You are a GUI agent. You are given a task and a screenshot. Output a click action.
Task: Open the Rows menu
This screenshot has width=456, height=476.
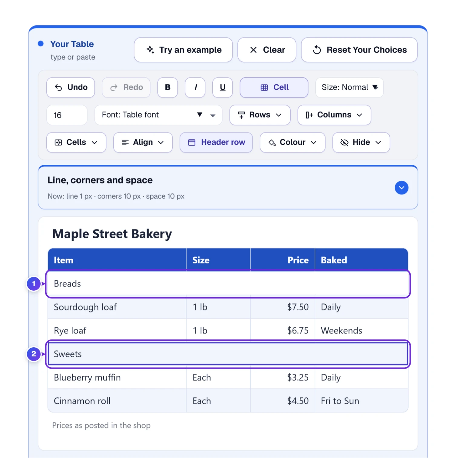click(x=260, y=115)
